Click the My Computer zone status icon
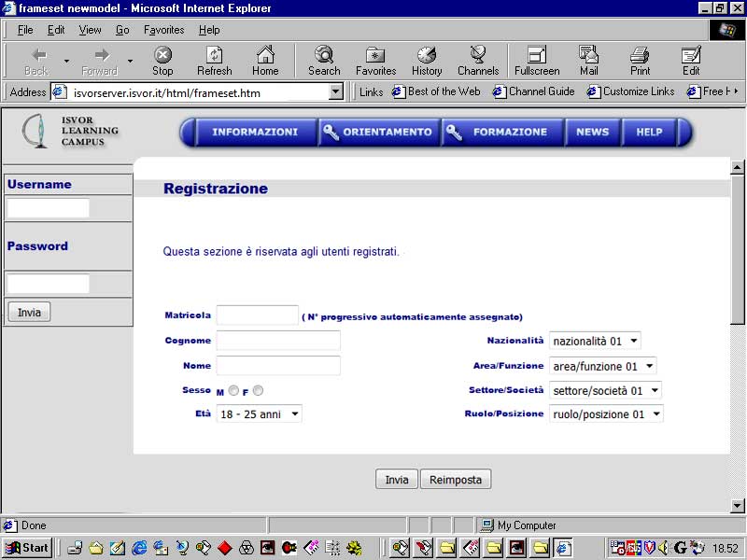The height and width of the screenshot is (560, 747). (x=486, y=525)
